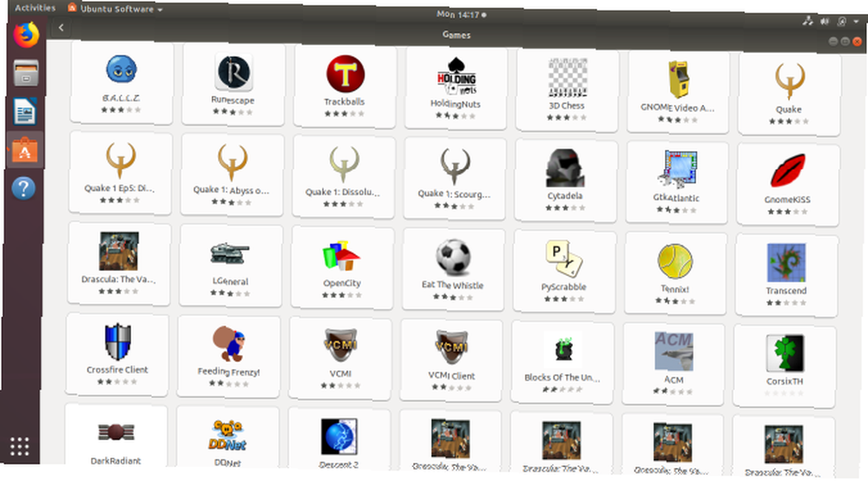
Task: Select Quake 1: Scourge icon
Action: pyautogui.click(x=455, y=166)
